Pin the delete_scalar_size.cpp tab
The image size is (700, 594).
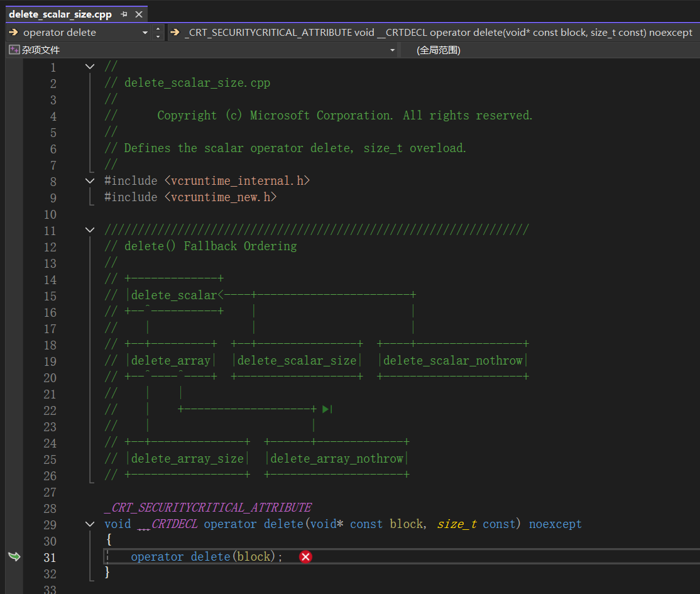click(124, 14)
